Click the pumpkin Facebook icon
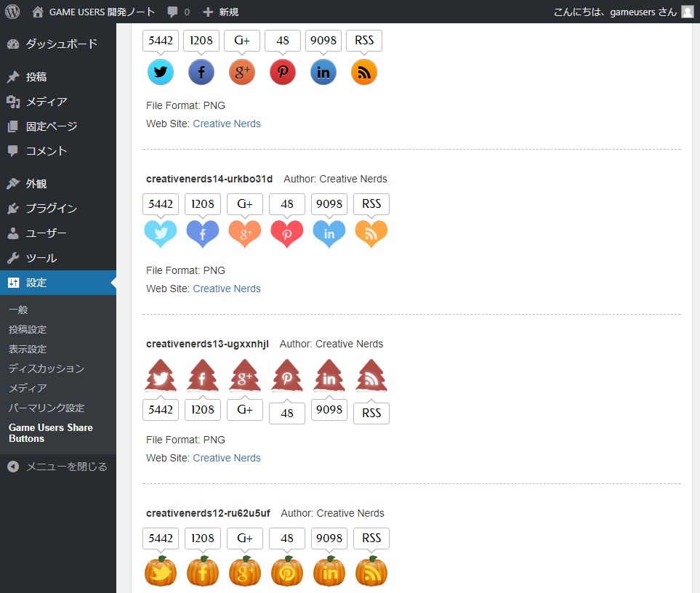Image resolution: width=700 pixels, height=593 pixels. click(203, 571)
